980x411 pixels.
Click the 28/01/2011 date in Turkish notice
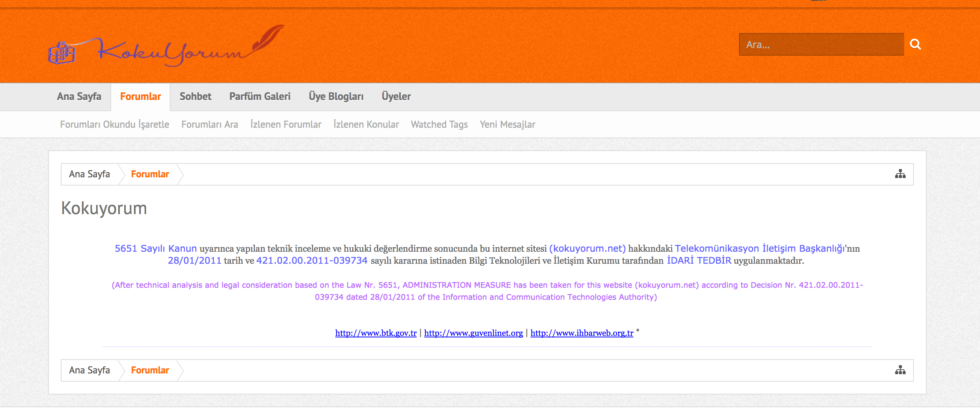(x=194, y=261)
